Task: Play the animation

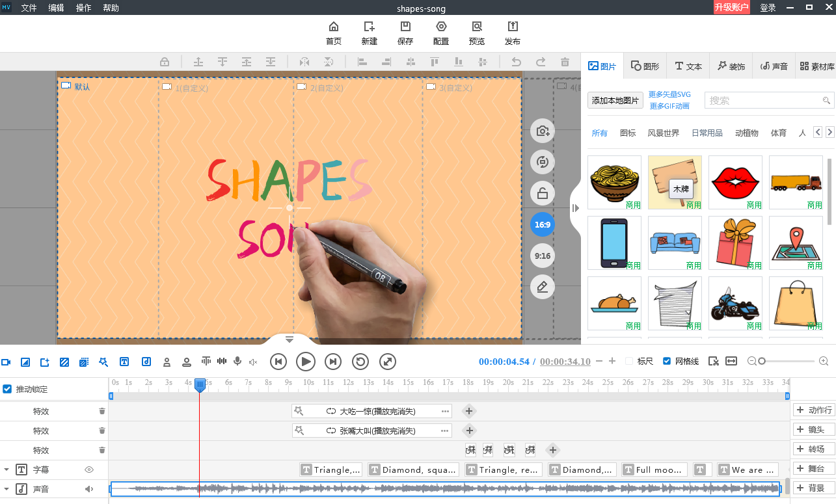Action: (306, 361)
